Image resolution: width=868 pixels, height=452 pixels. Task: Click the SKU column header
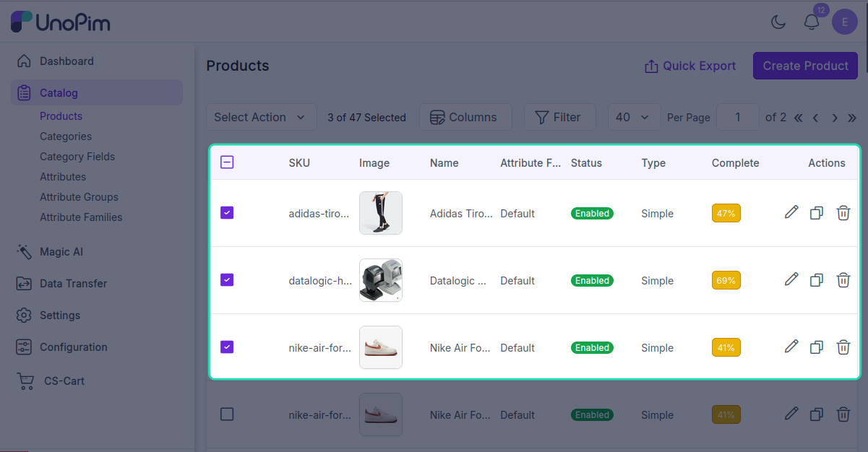click(x=299, y=163)
